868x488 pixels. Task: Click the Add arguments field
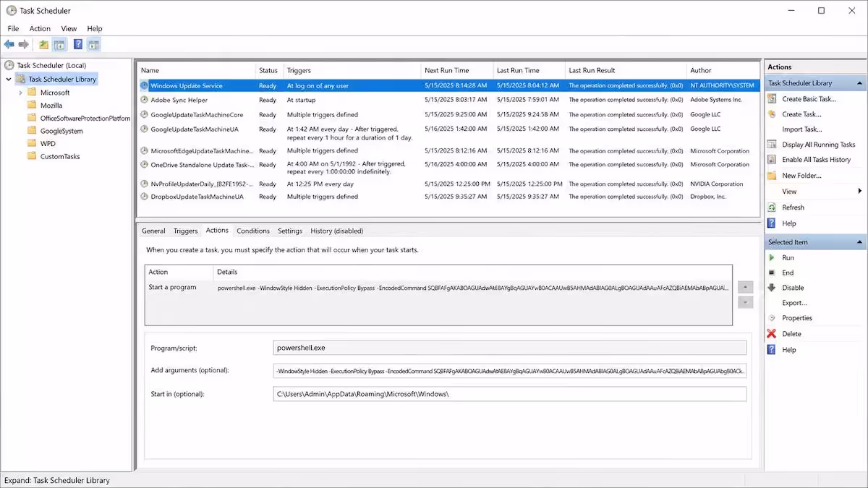click(x=510, y=371)
